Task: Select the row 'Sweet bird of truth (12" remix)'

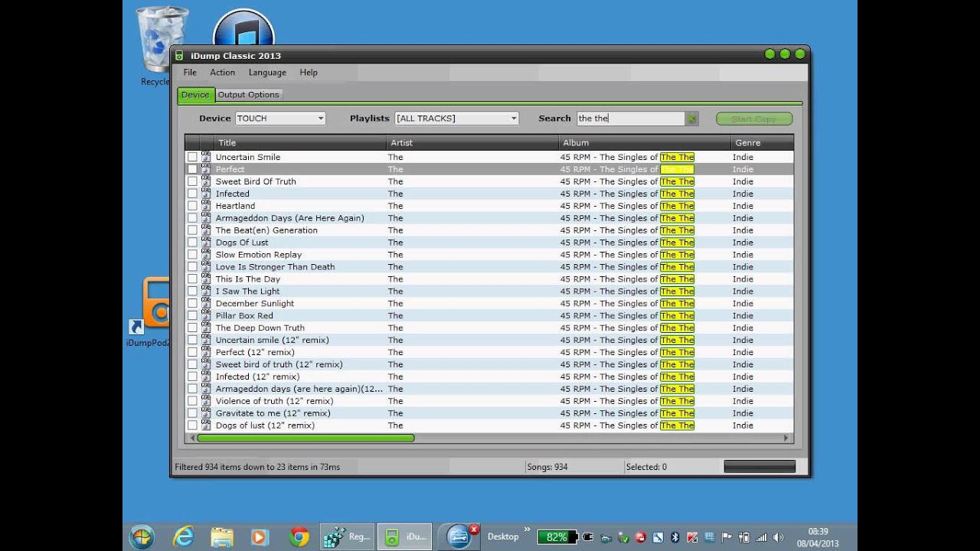Action: click(489, 364)
